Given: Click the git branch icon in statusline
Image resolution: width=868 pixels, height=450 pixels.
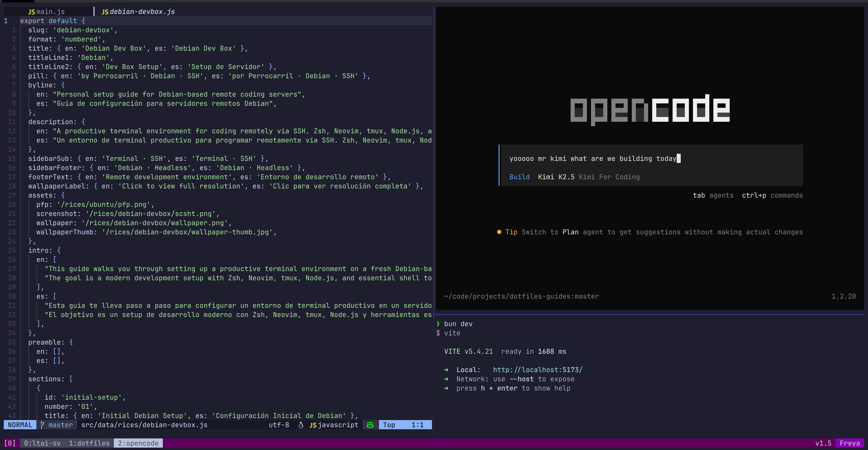Looking at the screenshot, I should click(x=42, y=424).
